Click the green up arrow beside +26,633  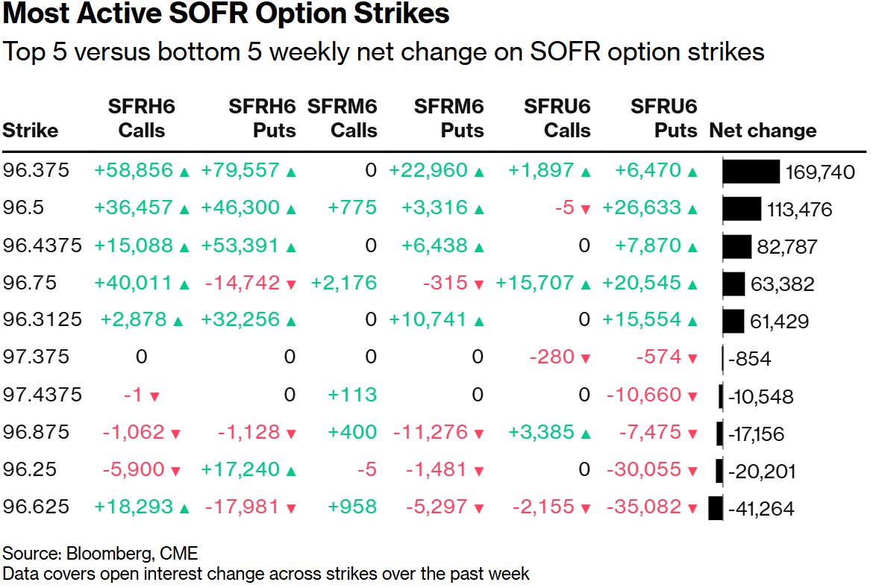[693, 210]
